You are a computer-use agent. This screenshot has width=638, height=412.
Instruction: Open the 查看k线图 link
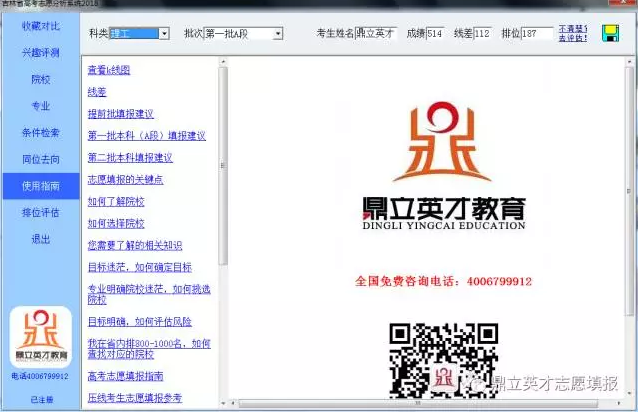(x=109, y=70)
